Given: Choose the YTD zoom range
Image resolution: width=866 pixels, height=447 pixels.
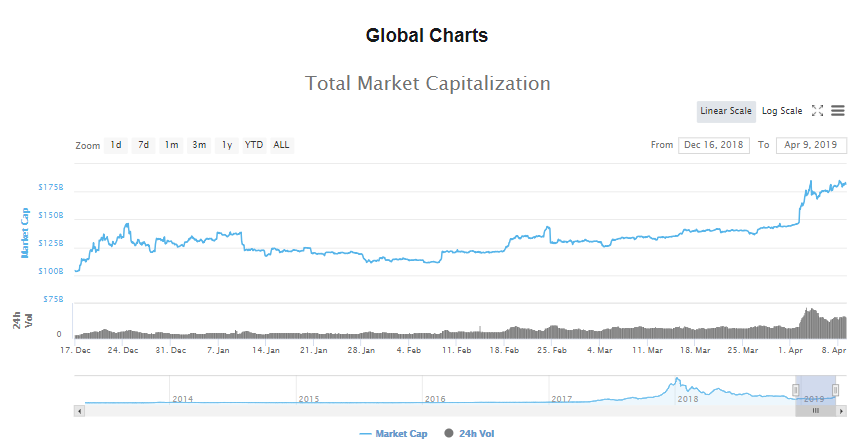Looking at the screenshot, I should point(254,145).
